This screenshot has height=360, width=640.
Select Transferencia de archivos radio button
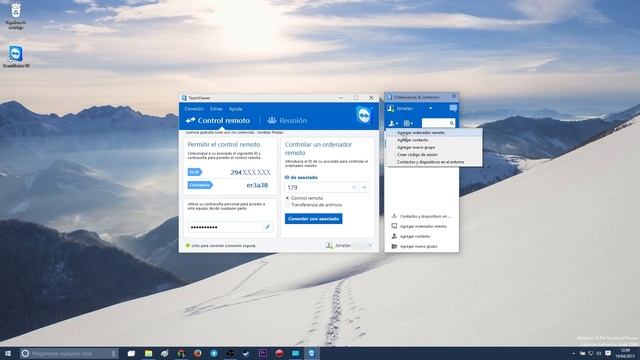pos(287,205)
